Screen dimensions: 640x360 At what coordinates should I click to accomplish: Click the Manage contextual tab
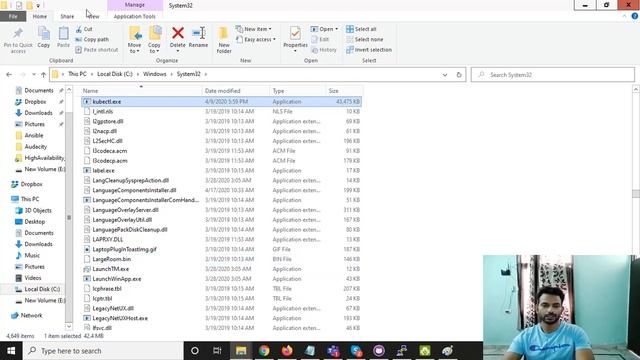point(135,5)
